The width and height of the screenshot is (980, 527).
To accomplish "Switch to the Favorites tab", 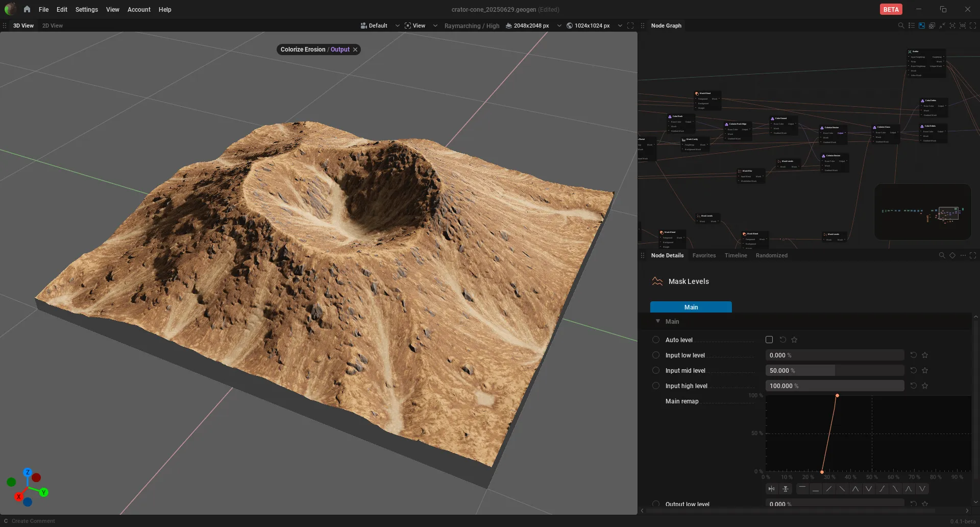I will (x=704, y=255).
